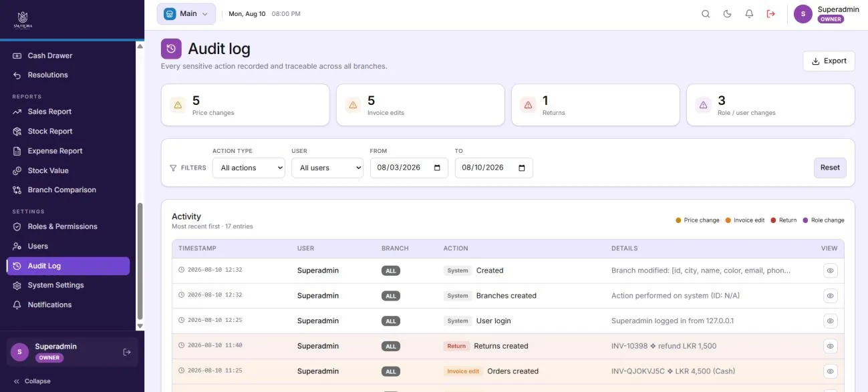Click timestamp 2026-08-10 11:40
Image resolution: width=868 pixels, height=392 pixels.
click(x=214, y=346)
